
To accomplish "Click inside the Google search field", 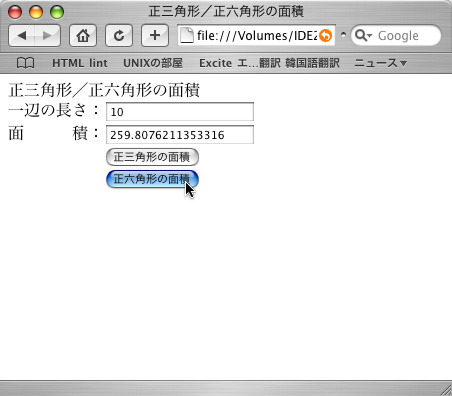I will click(396, 35).
